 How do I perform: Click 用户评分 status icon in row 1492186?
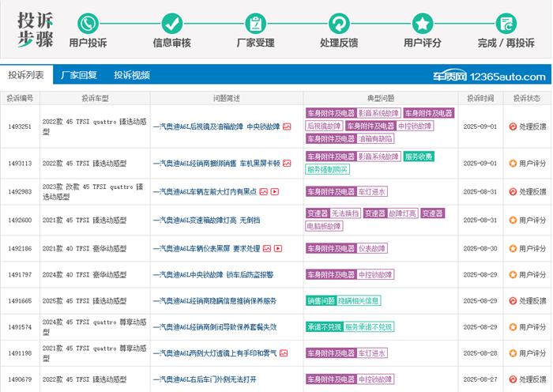513,248
